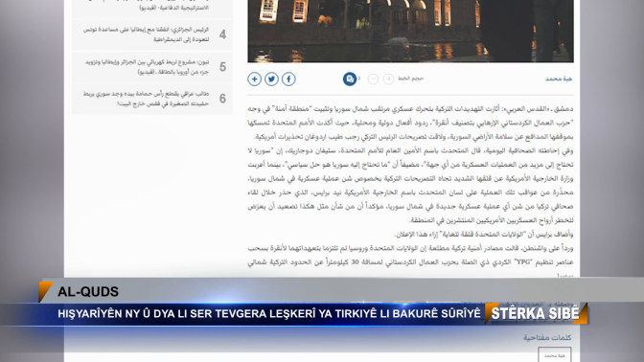Increase font size with plus button
The height and width of the screenshot is (362, 644).
(x=388, y=79)
